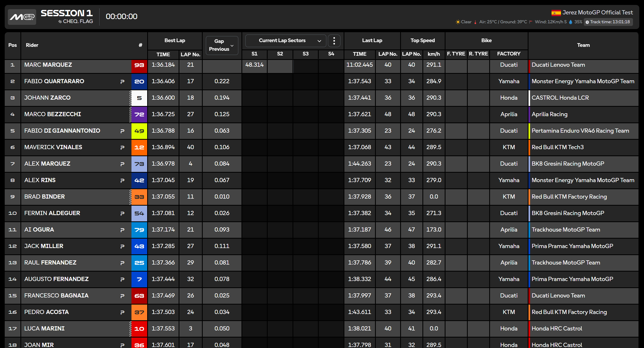644x348 pixels.
Task: Click the MotoGP logo in header
Action: coord(22,17)
